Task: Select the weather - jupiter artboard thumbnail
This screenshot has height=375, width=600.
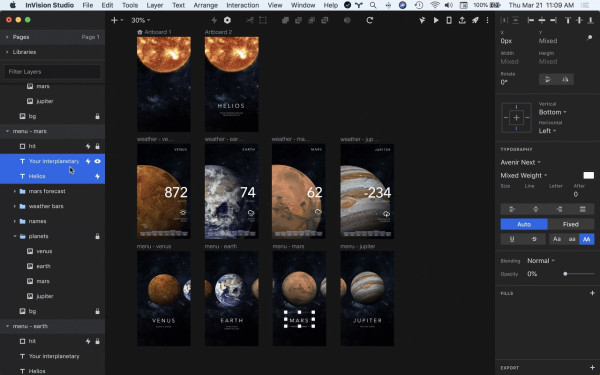Action: click(367, 191)
